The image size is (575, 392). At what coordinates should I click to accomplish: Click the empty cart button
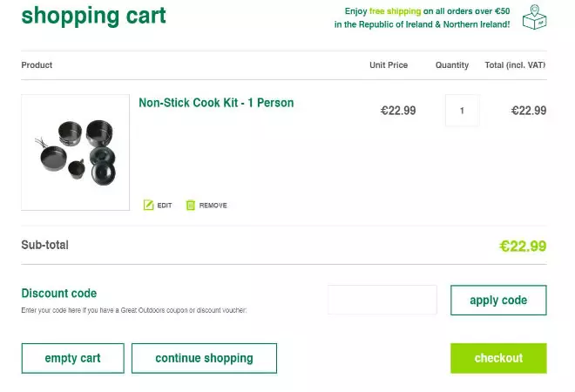pos(73,358)
